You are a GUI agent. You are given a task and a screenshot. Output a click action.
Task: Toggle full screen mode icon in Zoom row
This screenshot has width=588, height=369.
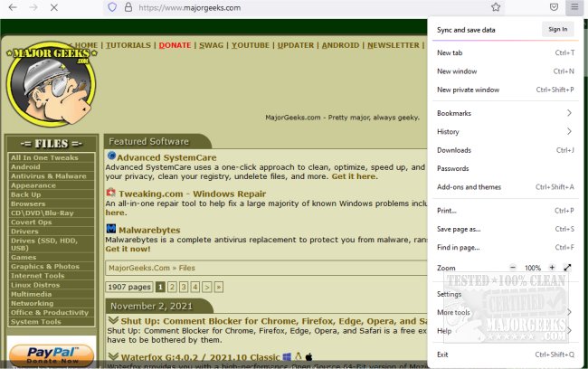568,268
